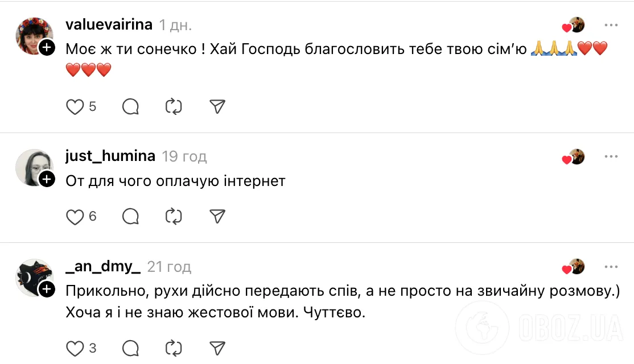Click the repost arrows icon under _an_dmy_'s comment
This screenshot has height=364, width=634.
[x=174, y=348]
